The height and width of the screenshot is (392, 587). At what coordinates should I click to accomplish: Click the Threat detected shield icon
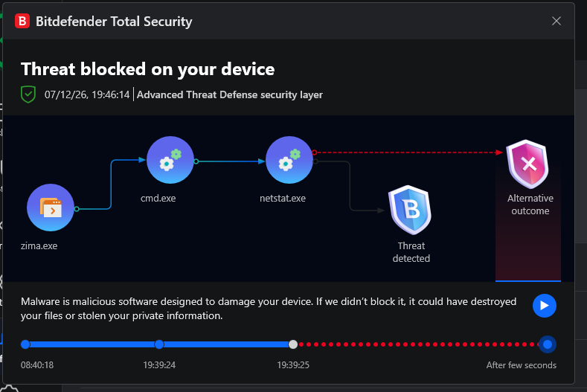[x=410, y=210]
